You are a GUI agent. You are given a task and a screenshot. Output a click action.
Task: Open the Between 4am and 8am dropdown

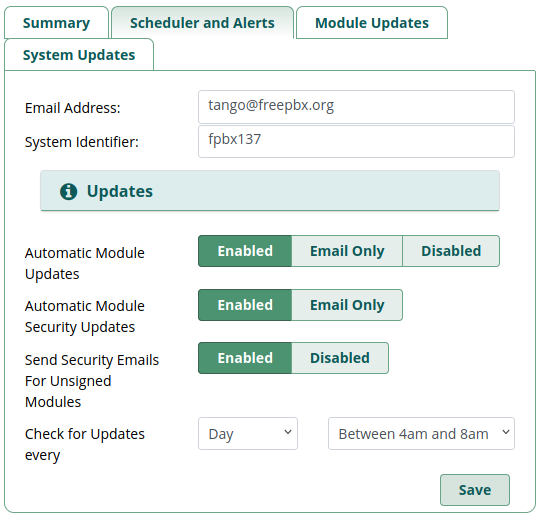tap(421, 433)
